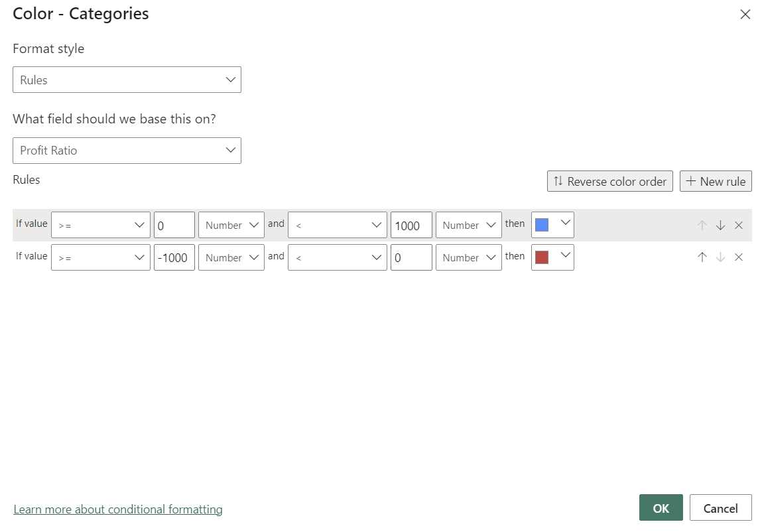Open the Profit Ratio field dropdown
Viewport: 760px width, 532px height.
tap(127, 151)
